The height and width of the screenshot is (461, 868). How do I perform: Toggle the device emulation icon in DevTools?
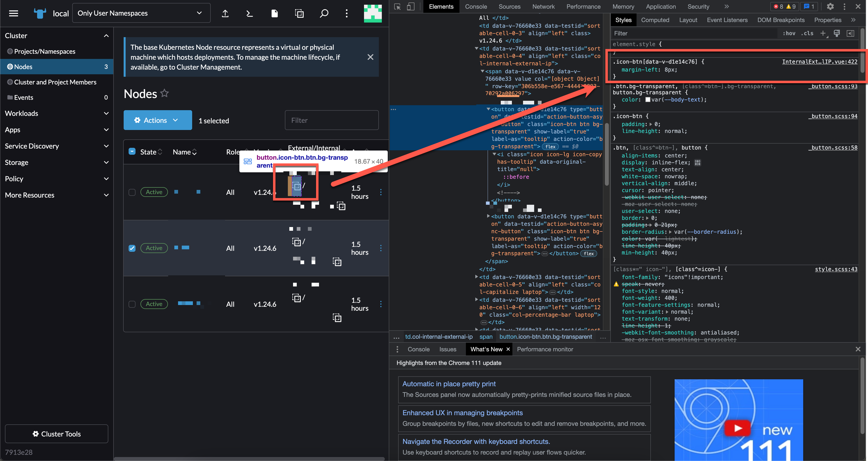411,6
